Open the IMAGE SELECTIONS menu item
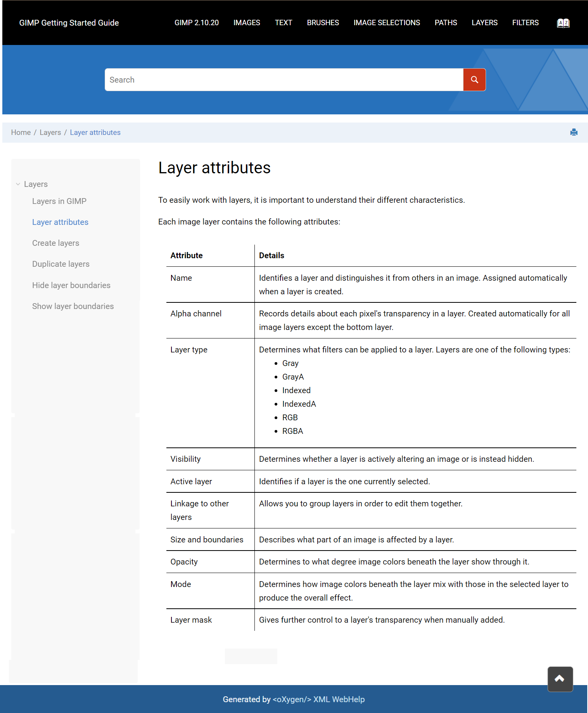 coord(387,23)
